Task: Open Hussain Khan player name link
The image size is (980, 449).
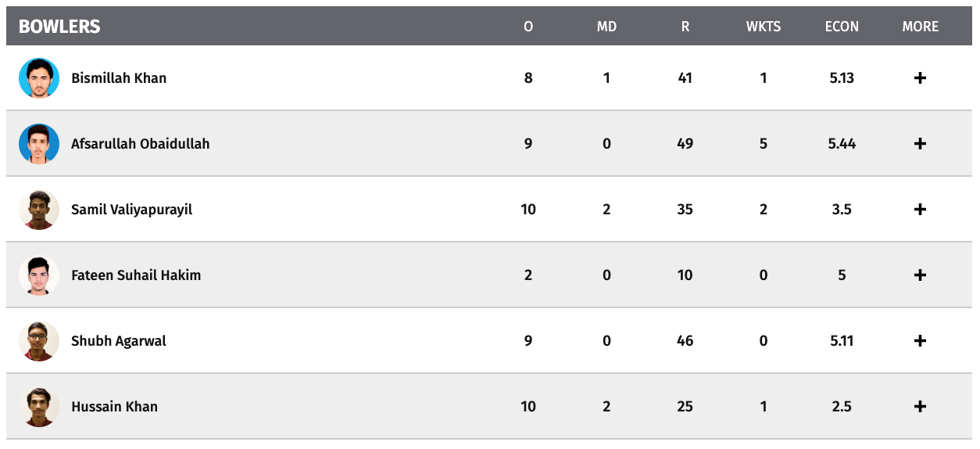Action: click(114, 407)
